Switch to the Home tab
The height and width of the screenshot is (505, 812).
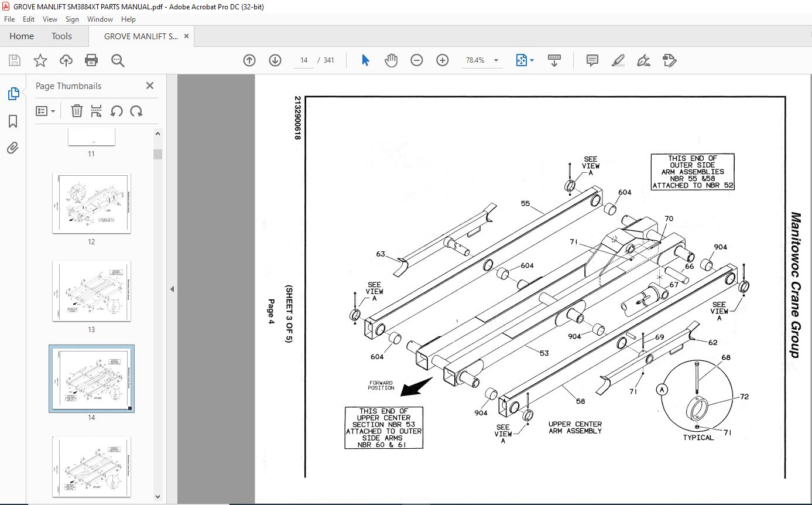click(22, 36)
